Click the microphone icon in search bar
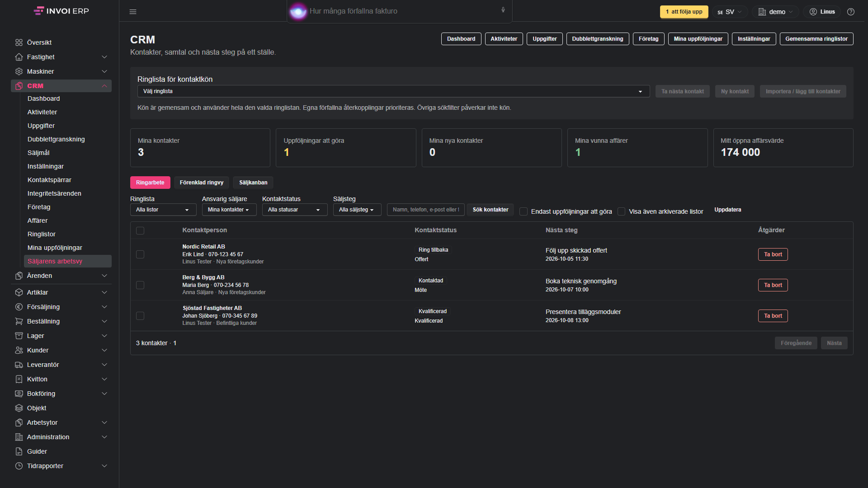Viewport: 868px width, 488px height. click(x=503, y=10)
